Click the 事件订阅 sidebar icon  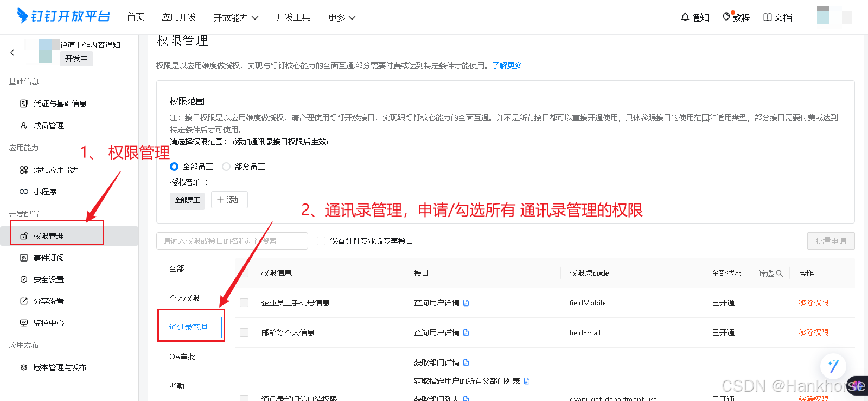(24, 258)
